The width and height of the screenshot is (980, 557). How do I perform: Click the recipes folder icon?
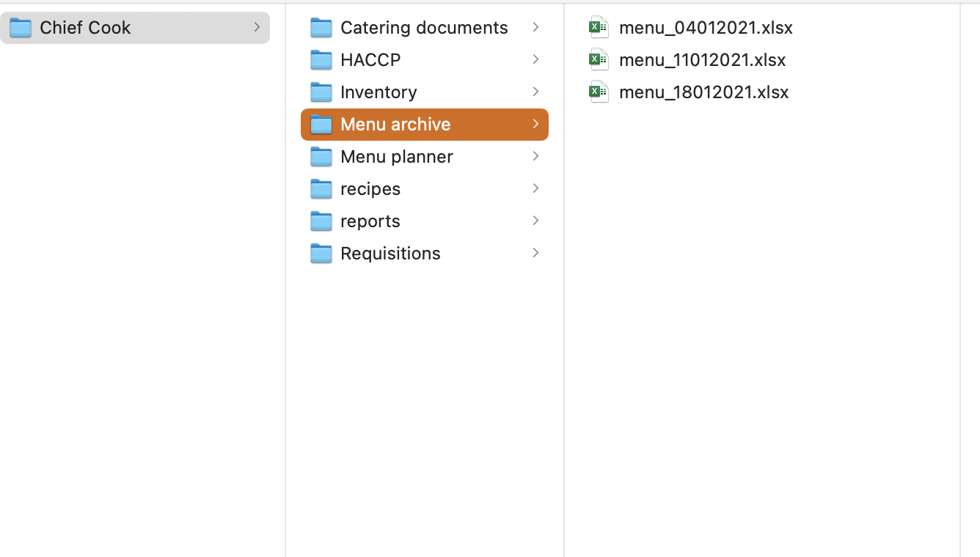321,189
